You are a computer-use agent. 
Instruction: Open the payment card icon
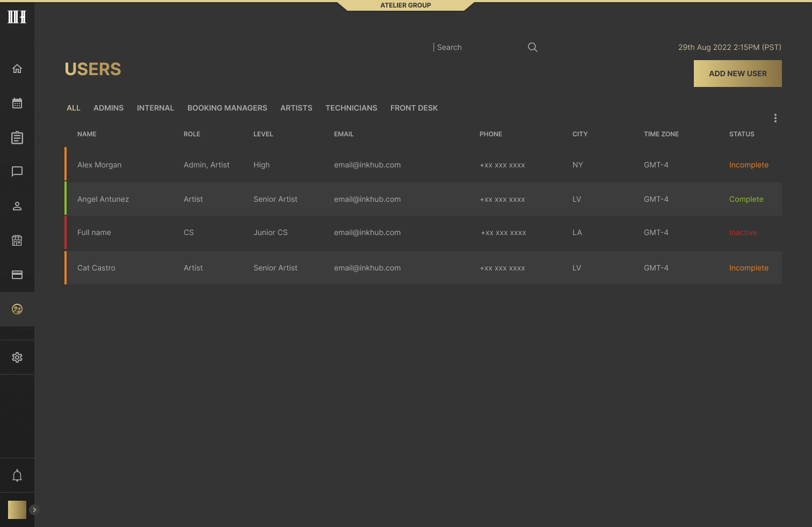17,275
